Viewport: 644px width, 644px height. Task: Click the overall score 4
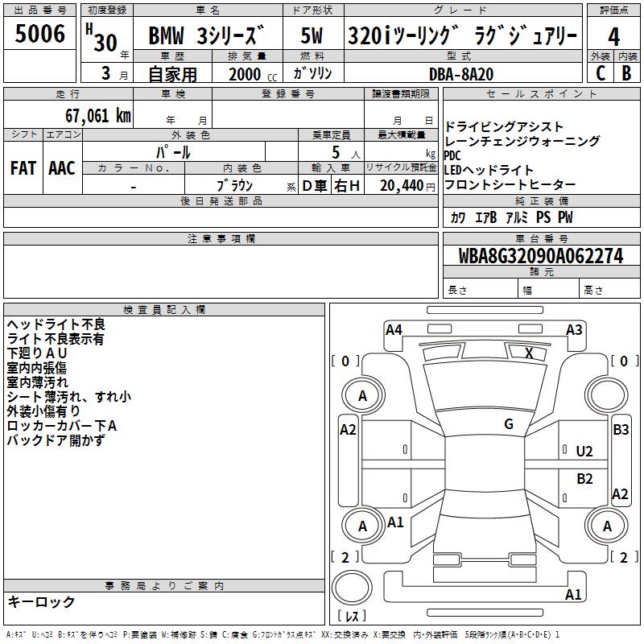613,36
